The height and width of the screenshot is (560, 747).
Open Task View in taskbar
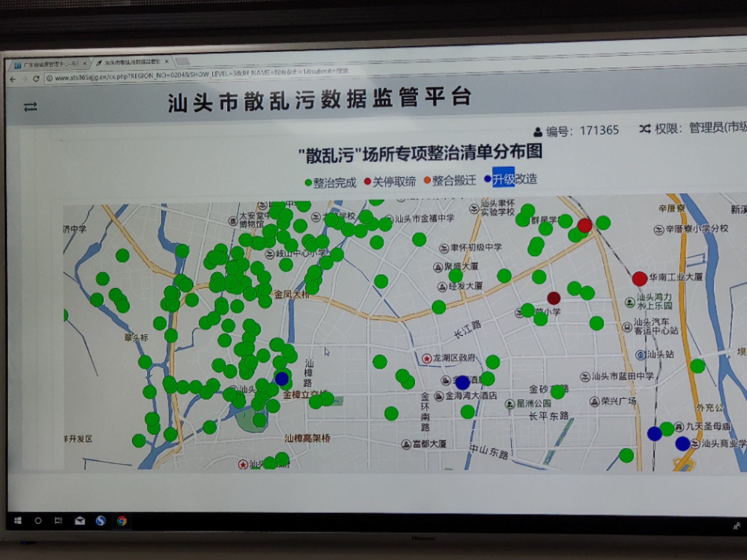pos(58,521)
